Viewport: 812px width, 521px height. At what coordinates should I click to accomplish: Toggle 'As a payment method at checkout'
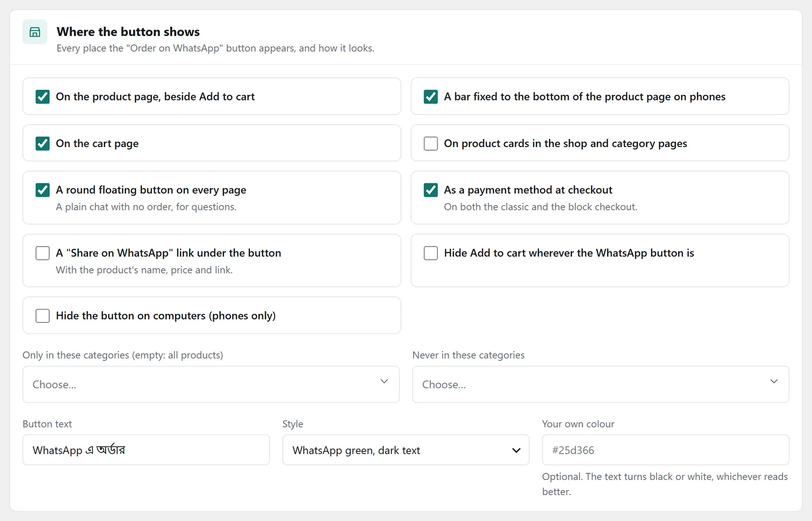point(431,190)
